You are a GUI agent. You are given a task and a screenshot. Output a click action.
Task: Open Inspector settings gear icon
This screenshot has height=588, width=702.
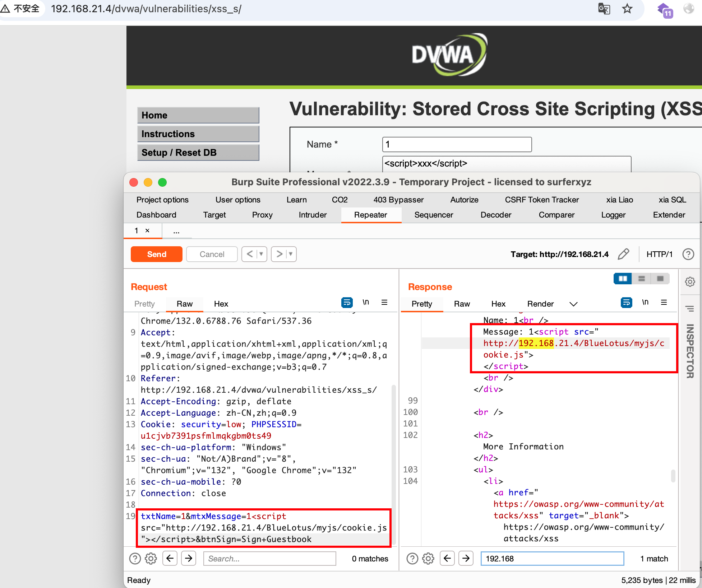pyautogui.click(x=690, y=282)
